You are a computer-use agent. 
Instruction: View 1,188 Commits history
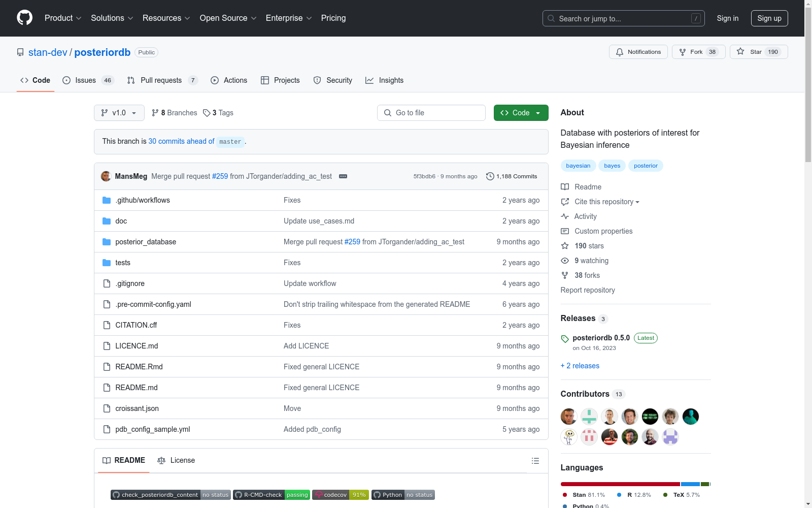[x=512, y=176]
